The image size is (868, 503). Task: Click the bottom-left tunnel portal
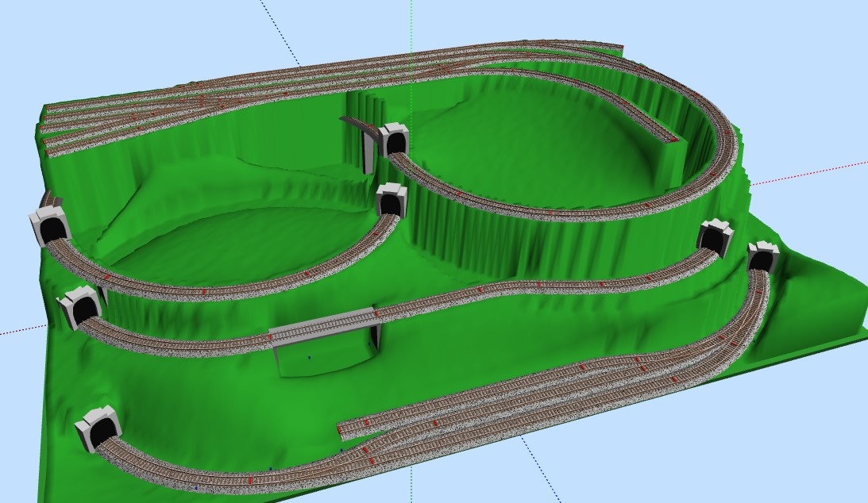click(x=99, y=429)
